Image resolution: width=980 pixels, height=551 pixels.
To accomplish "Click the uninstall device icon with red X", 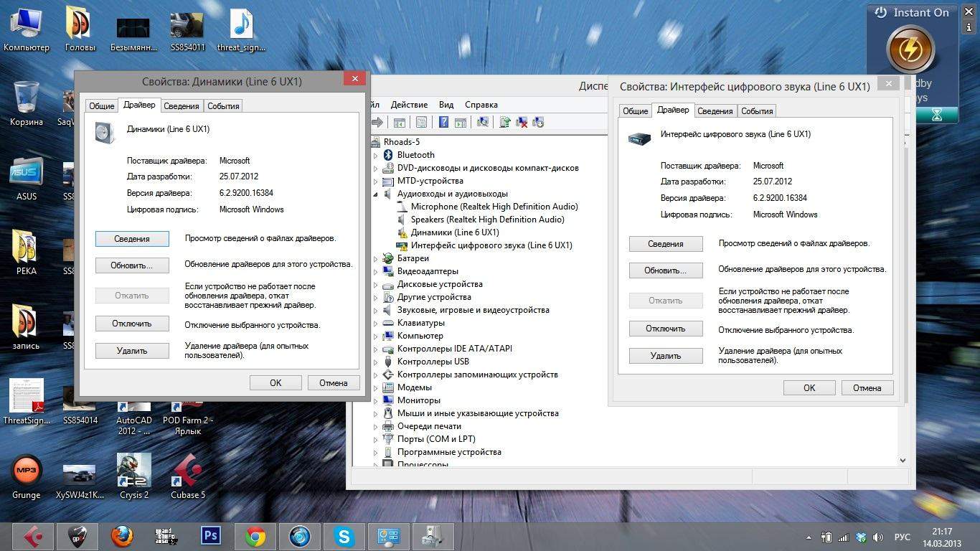I will 522,123.
